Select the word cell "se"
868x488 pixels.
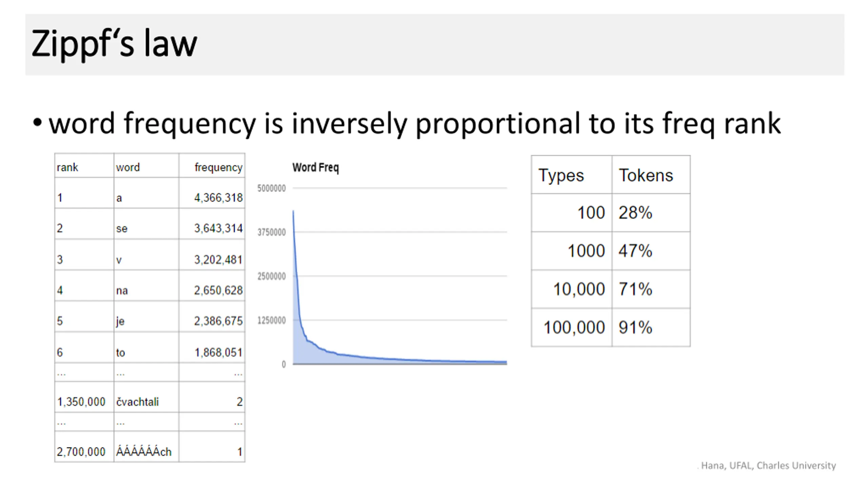click(x=122, y=229)
